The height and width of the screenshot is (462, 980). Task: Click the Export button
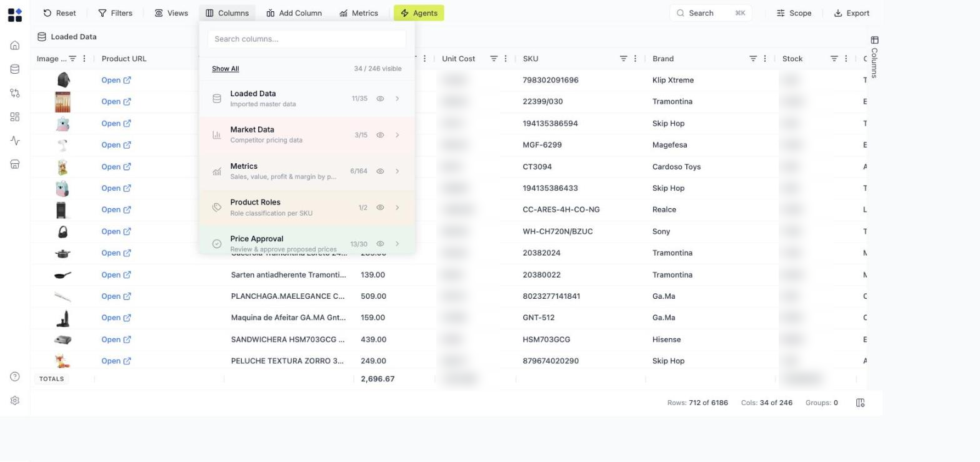(x=852, y=13)
